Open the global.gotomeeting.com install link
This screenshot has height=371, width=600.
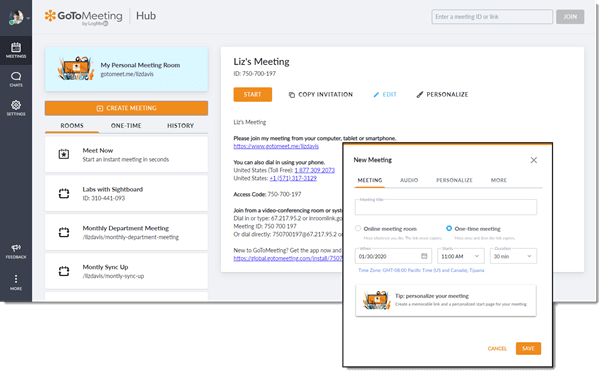[288, 259]
